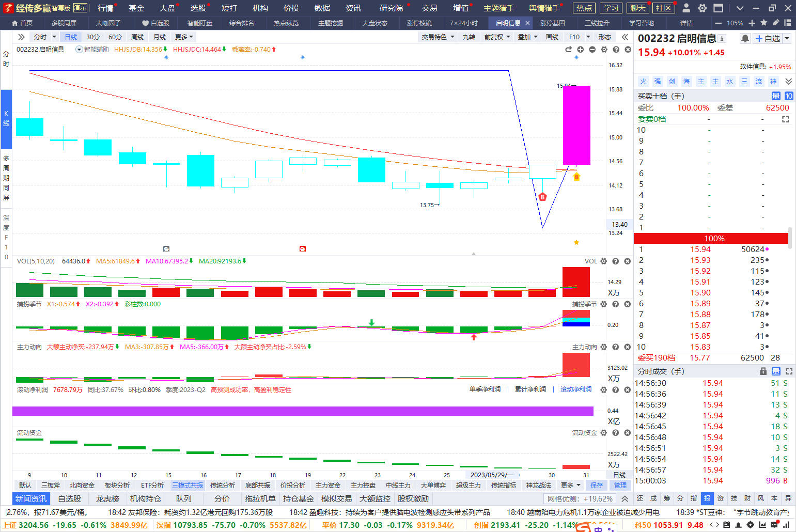Open 主力动向 indicator settings gear
Screen dimensions: 796x532
(x=603, y=347)
